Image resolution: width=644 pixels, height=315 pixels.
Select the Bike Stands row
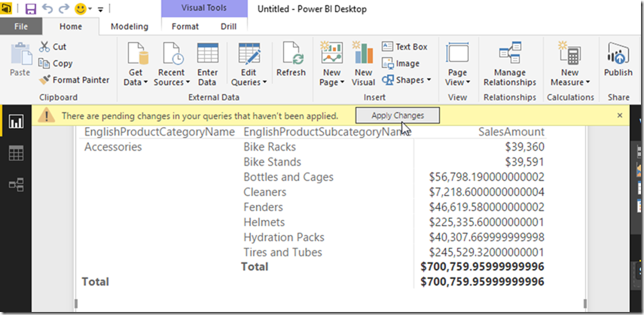point(273,162)
